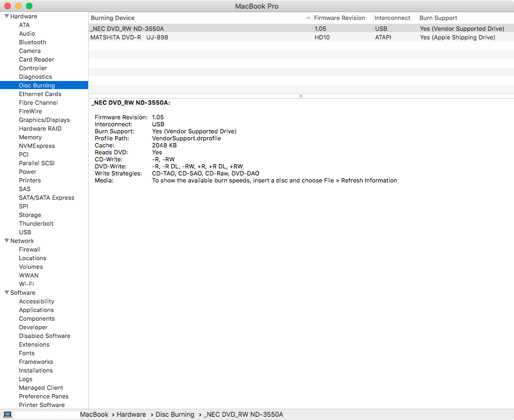514x420 pixels.
Task: Sort by Burning Device column header
Action: (x=201, y=18)
